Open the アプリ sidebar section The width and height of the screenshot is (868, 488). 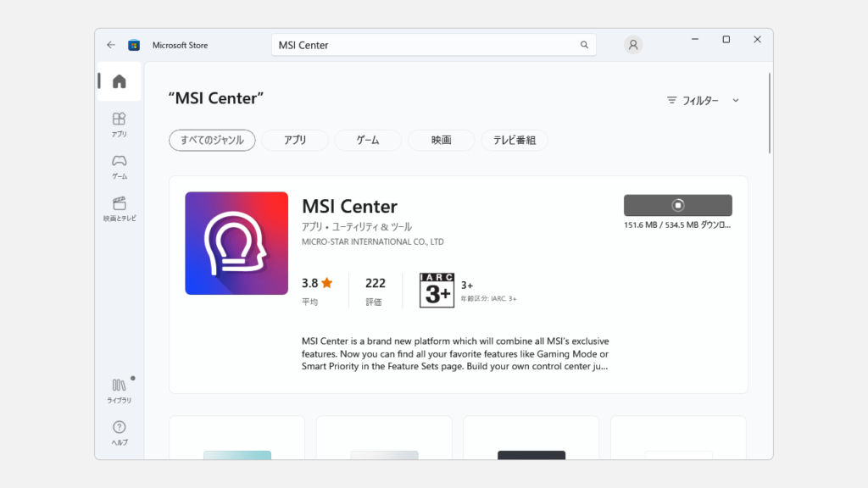(119, 125)
